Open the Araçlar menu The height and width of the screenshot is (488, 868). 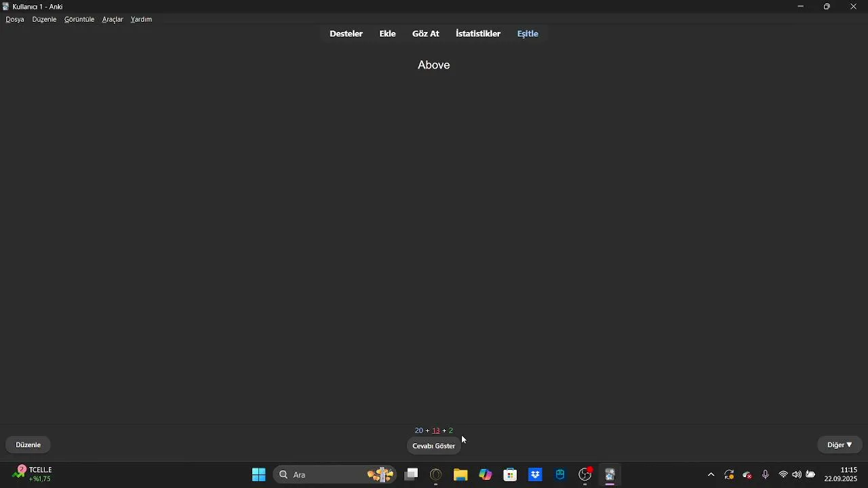[x=113, y=20]
